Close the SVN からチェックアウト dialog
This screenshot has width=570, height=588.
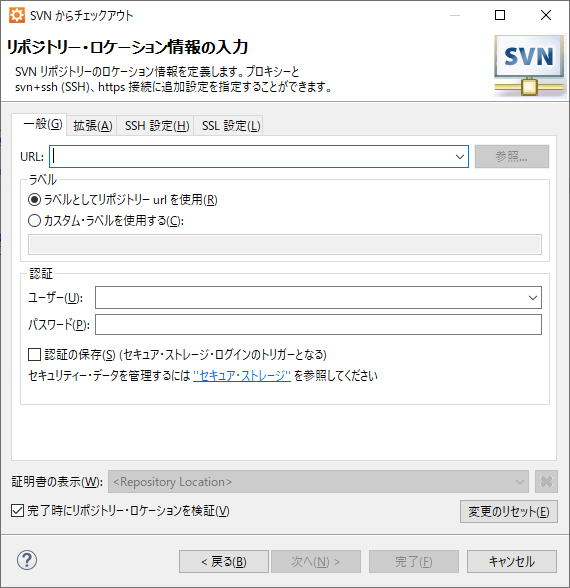click(546, 15)
